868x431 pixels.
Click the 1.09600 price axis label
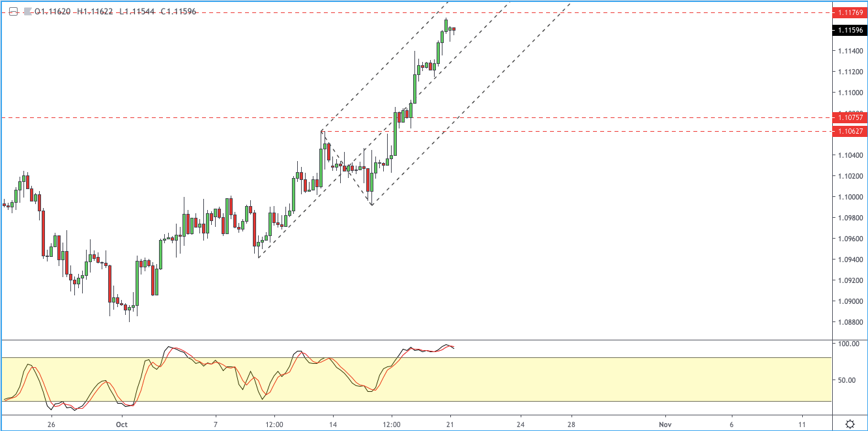tap(851, 239)
